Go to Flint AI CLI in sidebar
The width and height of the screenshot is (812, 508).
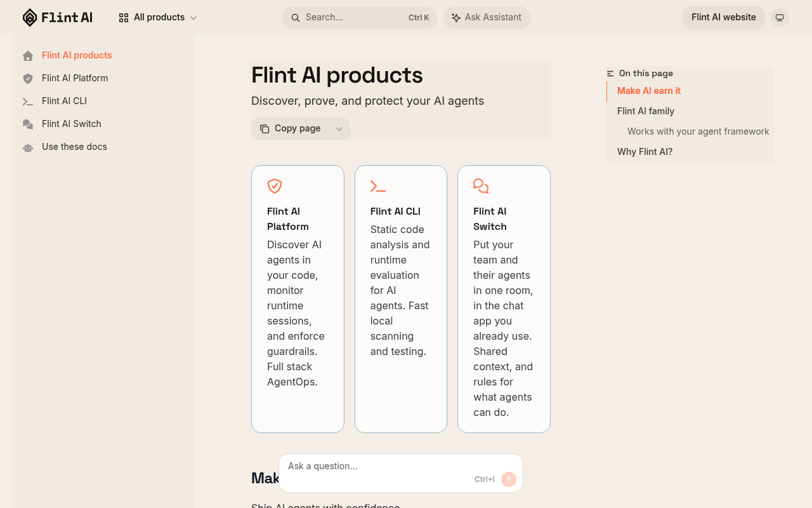64,101
